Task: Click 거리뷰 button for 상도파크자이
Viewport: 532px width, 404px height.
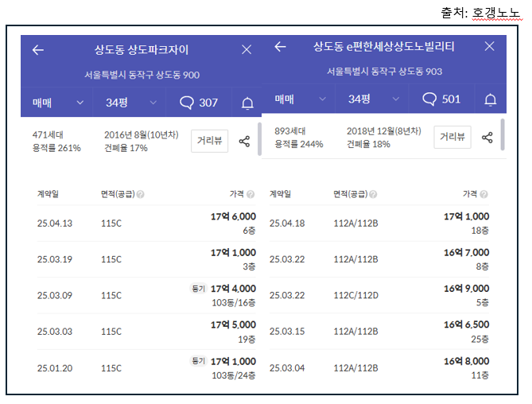Action: tap(209, 141)
